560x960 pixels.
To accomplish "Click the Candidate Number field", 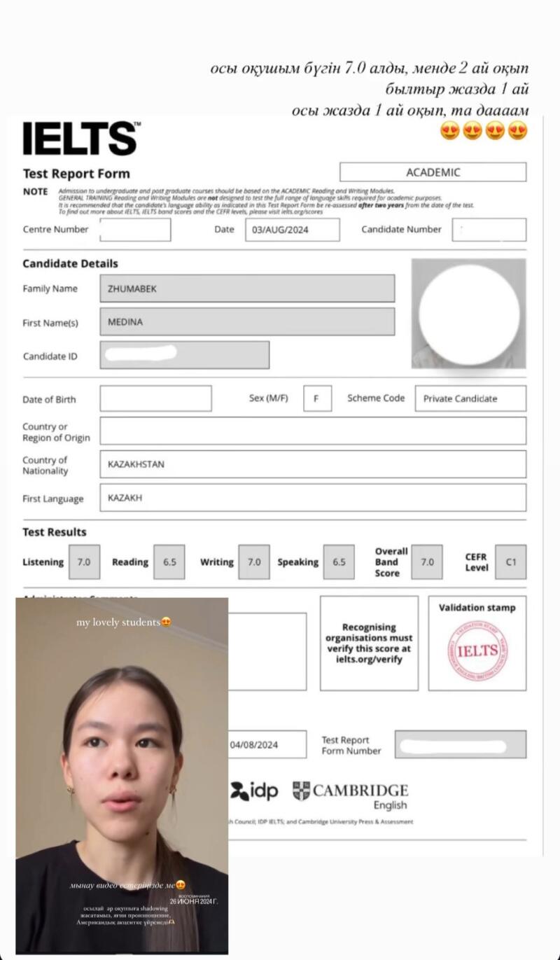I will [489, 230].
